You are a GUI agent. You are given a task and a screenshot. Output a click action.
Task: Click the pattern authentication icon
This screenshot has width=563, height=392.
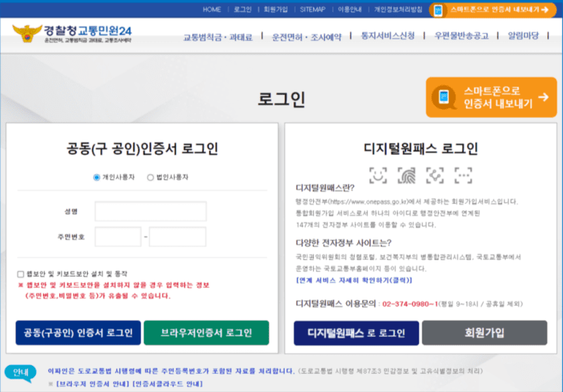click(435, 175)
